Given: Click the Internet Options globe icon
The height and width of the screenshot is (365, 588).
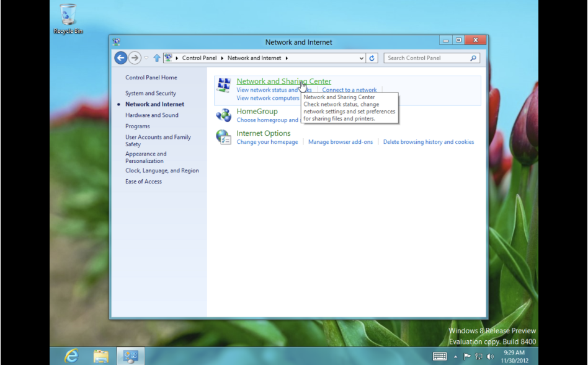Looking at the screenshot, I should (x=223, y=137).
